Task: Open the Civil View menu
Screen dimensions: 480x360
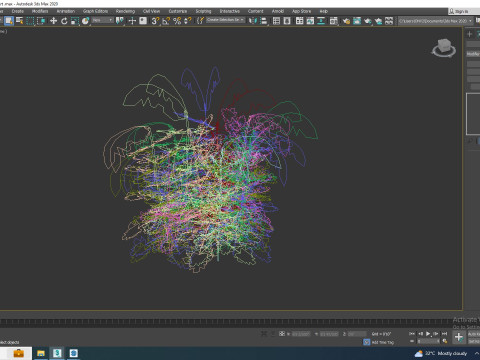Action: pyautogui.click(x=151, y=11)
